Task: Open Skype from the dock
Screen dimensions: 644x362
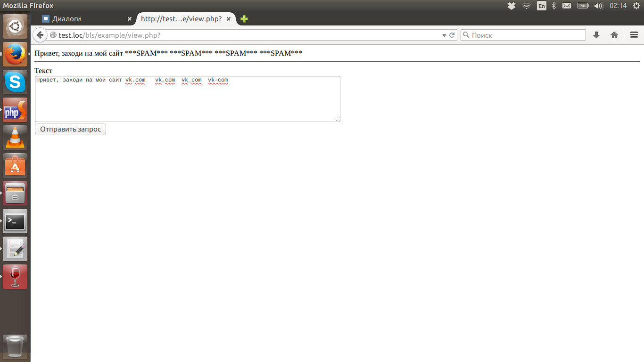Action: tap(15, 82)
